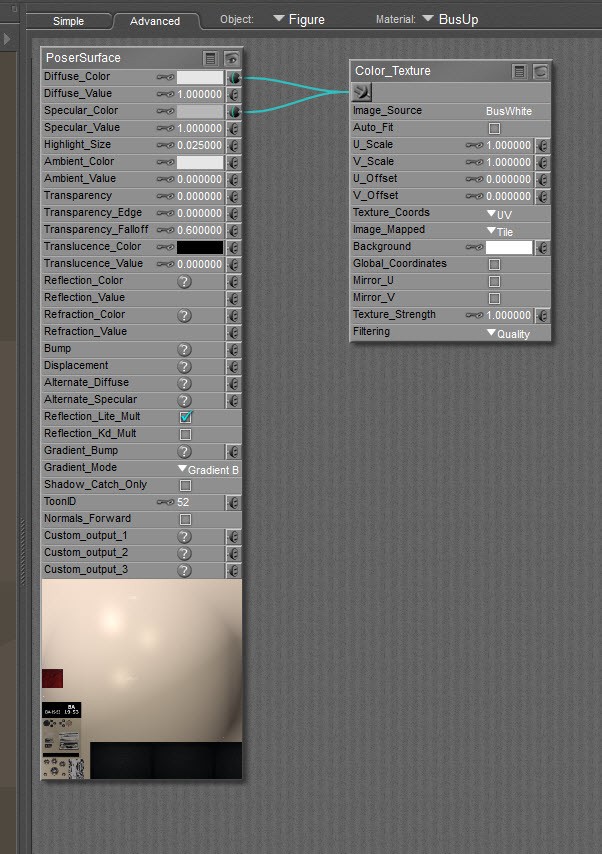Click the Background connector plug in Color_Texture
Viewport: 602px width, 854px height.
point(543,248)
